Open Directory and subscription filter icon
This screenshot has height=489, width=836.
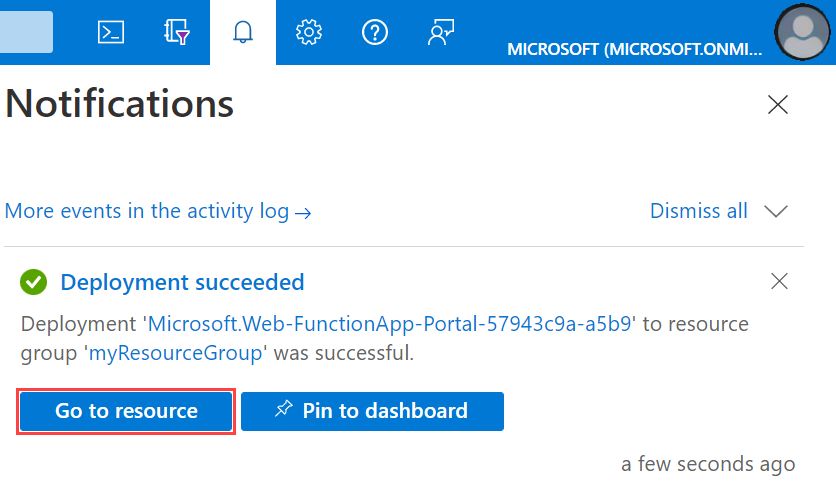(176, 32)
